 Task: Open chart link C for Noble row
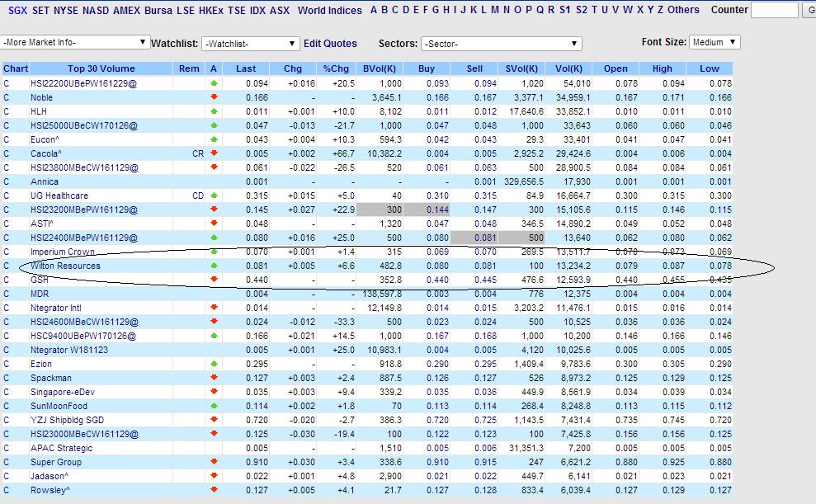tap(7, 98)
